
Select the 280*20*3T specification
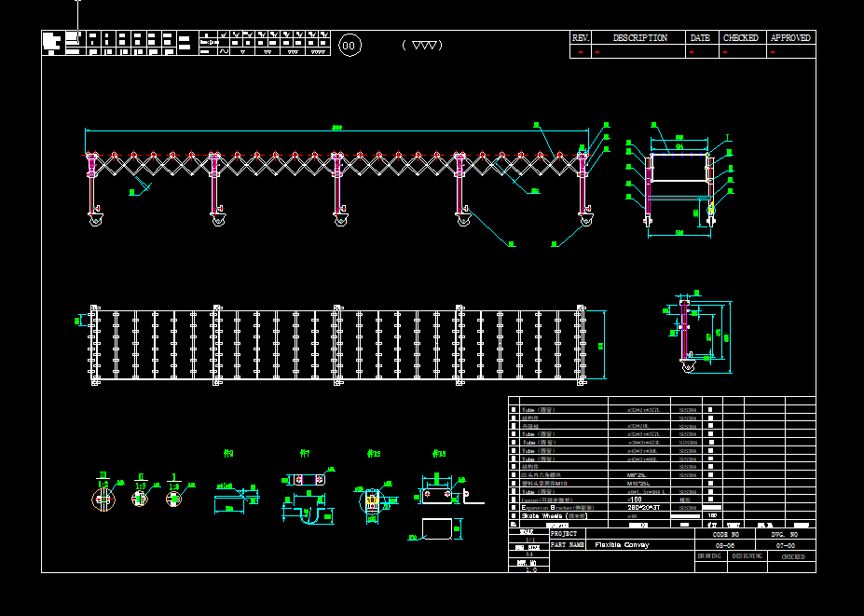644,508
